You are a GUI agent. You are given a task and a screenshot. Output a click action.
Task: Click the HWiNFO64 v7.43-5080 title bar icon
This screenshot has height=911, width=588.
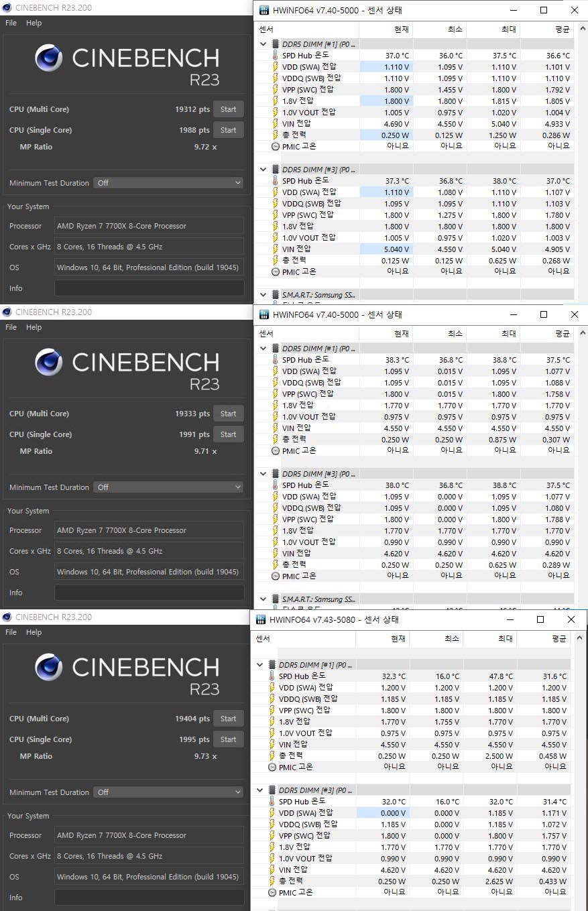pos(259,619)
